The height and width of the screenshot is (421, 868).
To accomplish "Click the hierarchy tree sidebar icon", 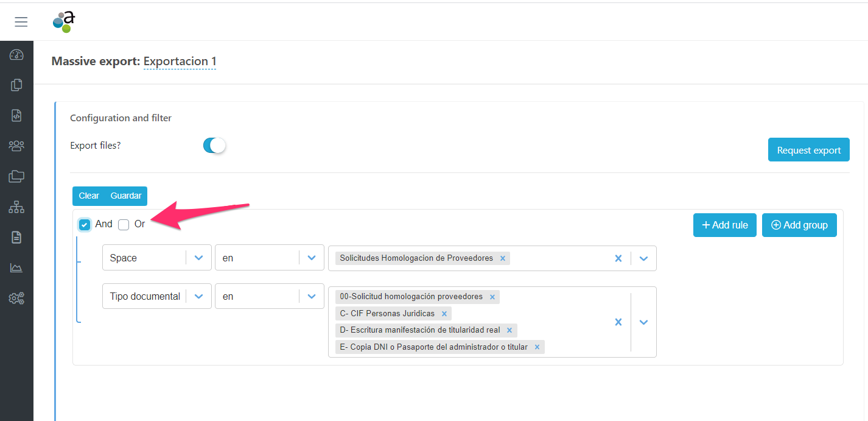I will (16, 207).
